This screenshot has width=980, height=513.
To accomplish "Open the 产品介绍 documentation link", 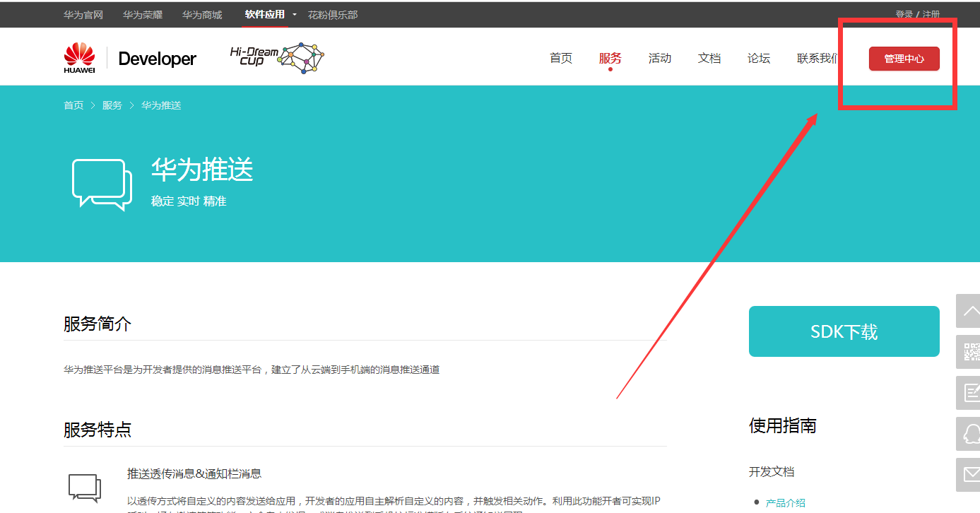I will (785, 503).
